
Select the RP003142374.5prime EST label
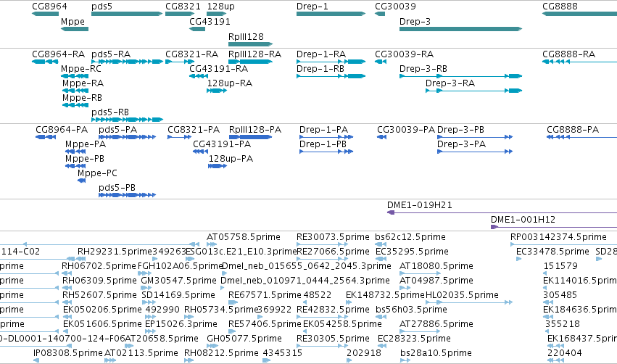point(558,237)
